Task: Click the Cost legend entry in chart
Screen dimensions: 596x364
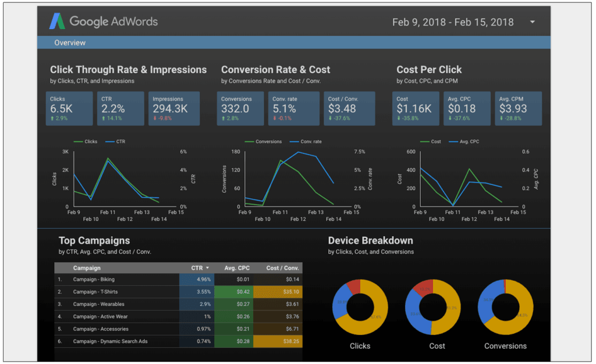Action: (430, 141)
